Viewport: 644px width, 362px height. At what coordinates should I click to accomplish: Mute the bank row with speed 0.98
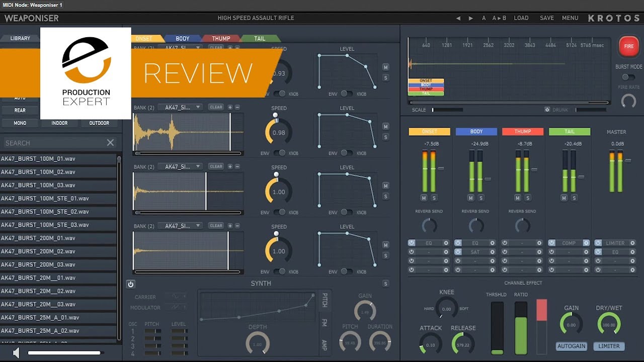click(385, 127)
